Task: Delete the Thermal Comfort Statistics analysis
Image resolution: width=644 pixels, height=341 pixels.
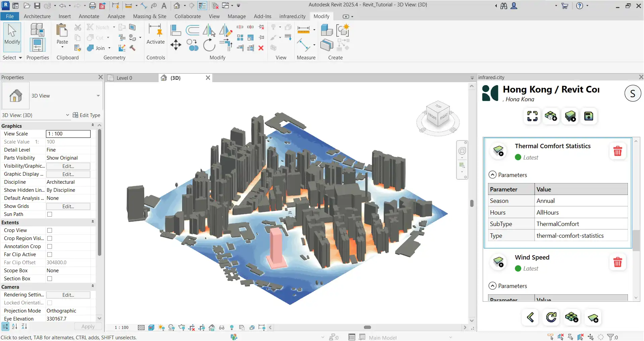Action: [618, 151]
